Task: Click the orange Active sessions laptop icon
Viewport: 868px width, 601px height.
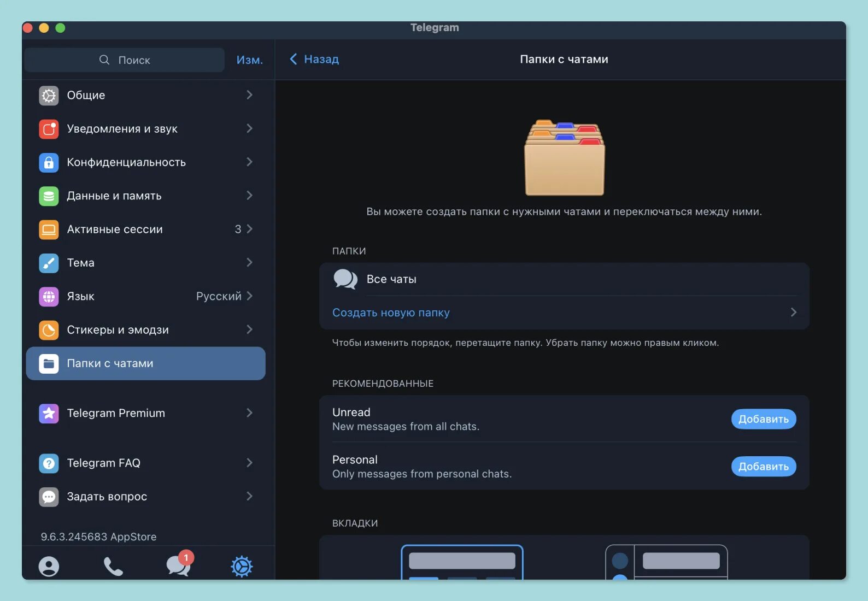Action: 49,229
